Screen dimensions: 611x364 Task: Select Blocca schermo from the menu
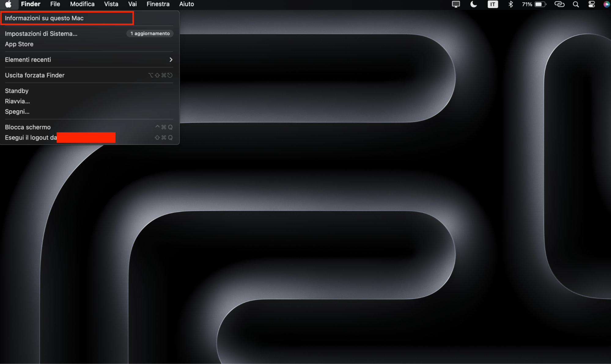[x=28, y=127]
